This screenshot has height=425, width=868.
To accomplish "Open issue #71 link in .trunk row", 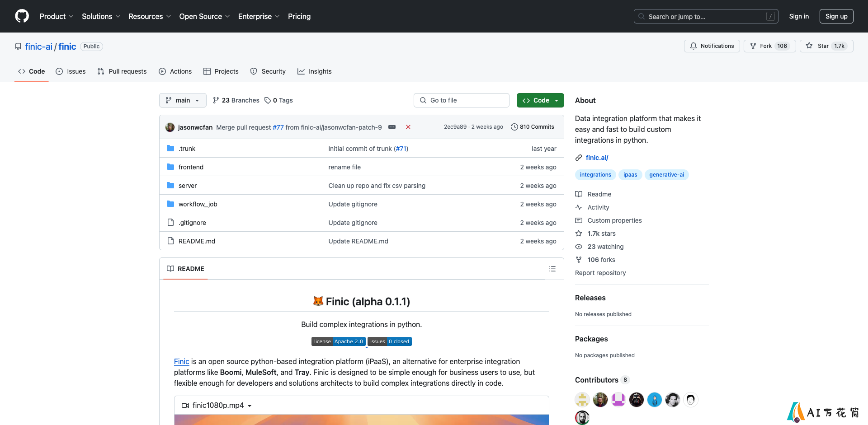I will coord(401,149).
